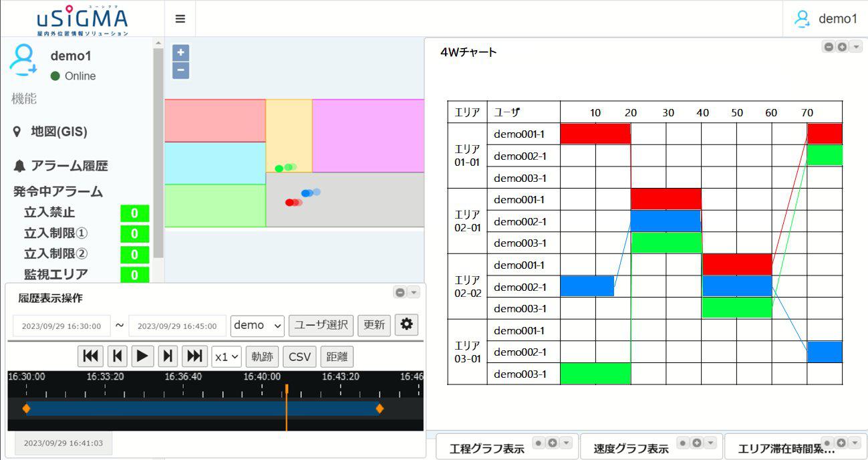This screenshot has width=868, height=460.
Task: Click the 距離 distance button
Action: 337,357
